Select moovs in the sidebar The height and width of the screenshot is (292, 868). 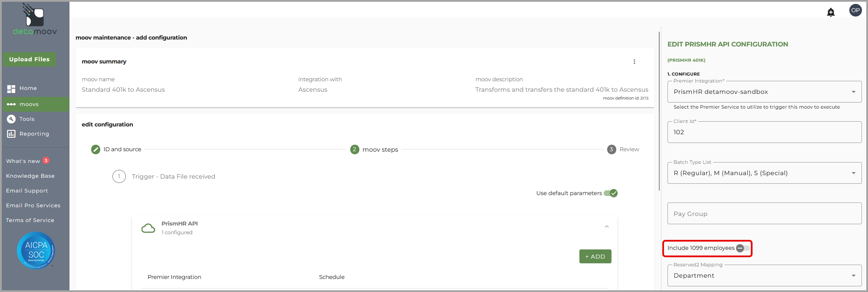[29, 104]
